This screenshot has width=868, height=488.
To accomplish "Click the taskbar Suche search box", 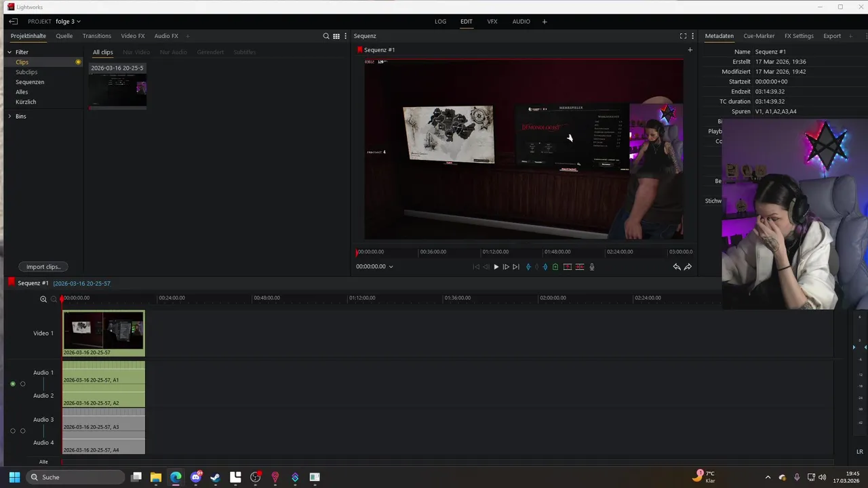I will (76, 477).
